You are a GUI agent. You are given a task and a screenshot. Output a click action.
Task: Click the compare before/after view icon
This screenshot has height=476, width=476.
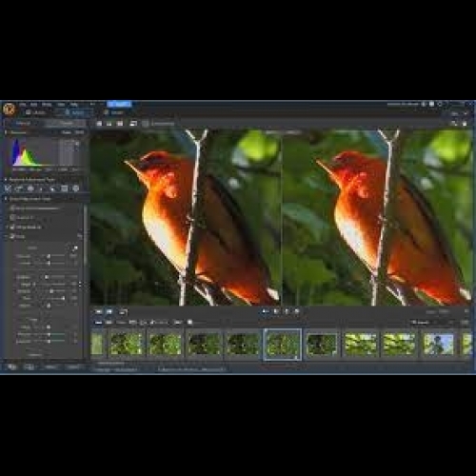[133, 124]
